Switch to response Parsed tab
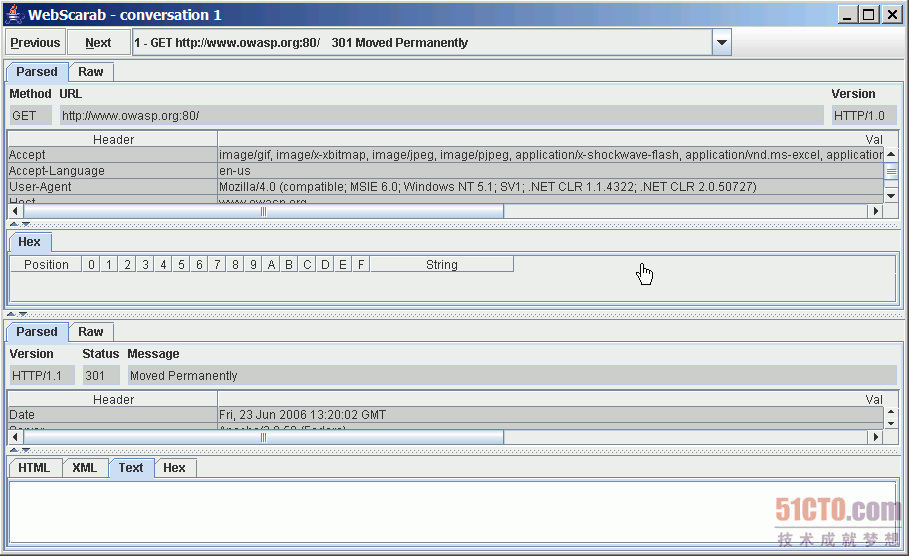 pyautogui.click(x=37, y=332)
